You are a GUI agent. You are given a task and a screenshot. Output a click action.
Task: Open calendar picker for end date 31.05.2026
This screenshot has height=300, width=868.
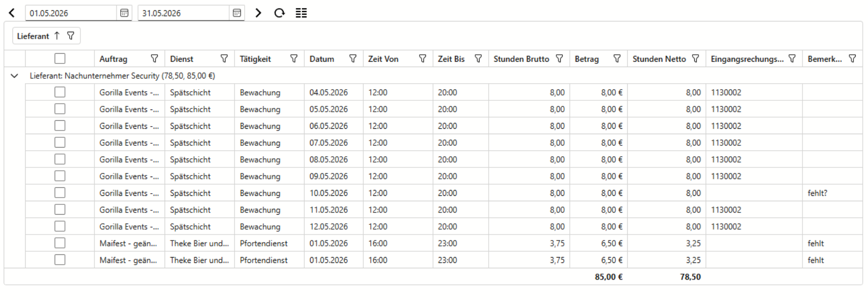237,13
